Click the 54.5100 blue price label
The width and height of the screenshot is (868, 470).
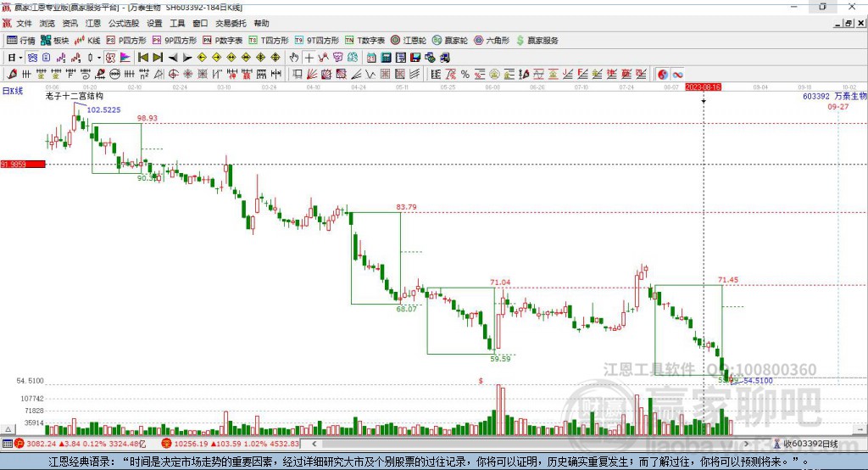[758, 381]
